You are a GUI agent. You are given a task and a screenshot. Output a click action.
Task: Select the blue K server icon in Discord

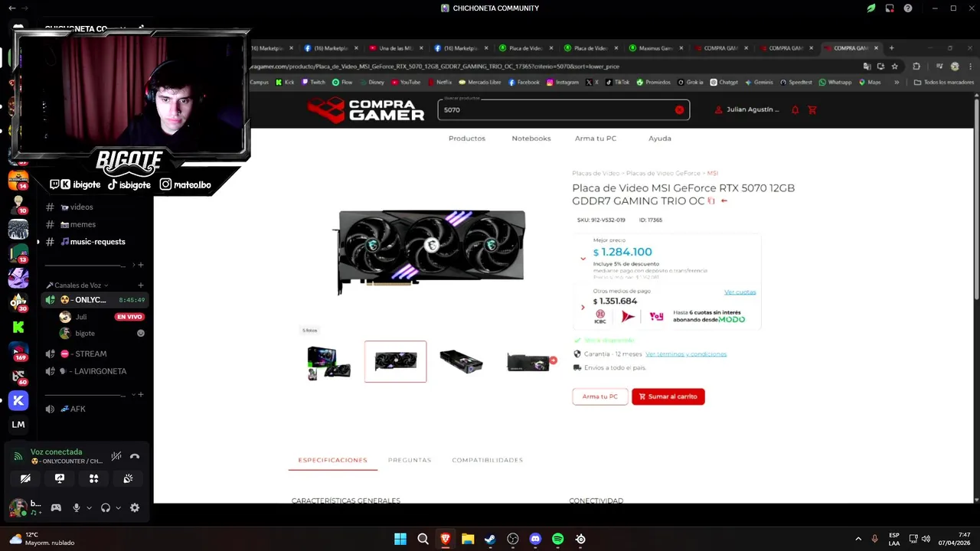click(18, 400)
